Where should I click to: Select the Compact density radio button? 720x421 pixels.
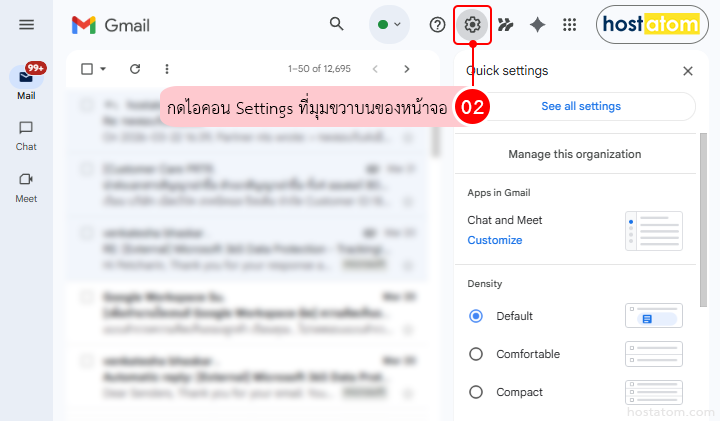click(476, 392)
